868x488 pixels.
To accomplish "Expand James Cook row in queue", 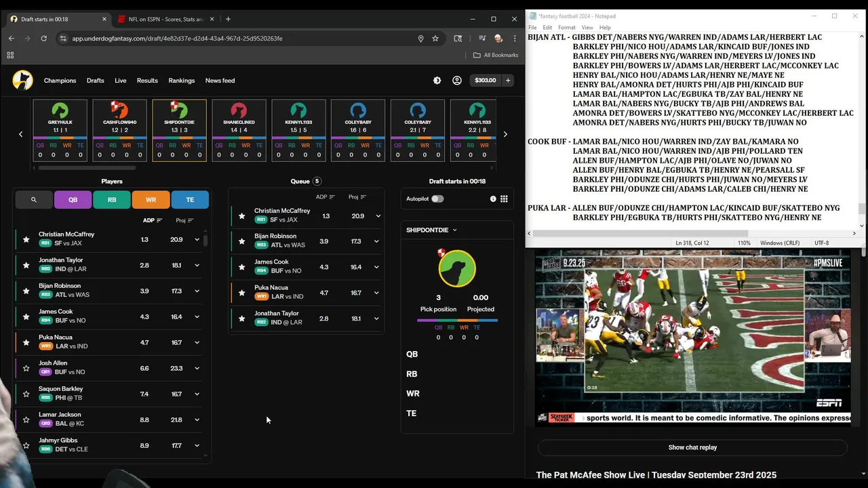I will click(378, 267).
